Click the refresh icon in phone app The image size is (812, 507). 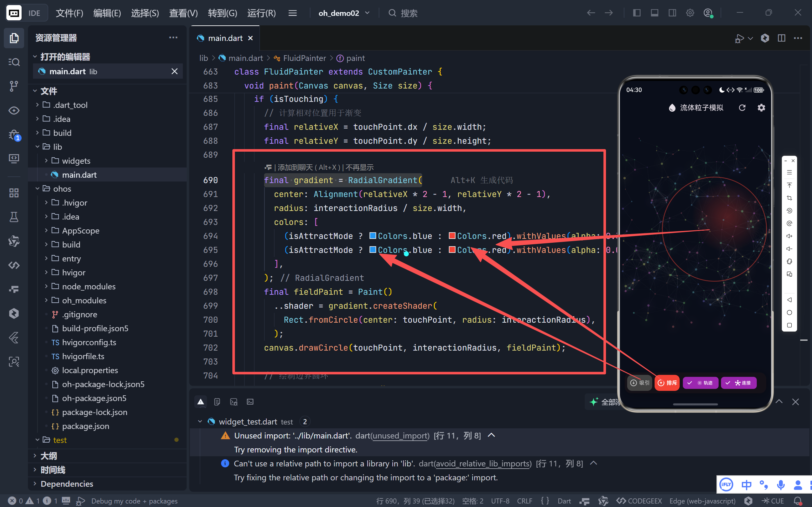[x=742, y=108]
